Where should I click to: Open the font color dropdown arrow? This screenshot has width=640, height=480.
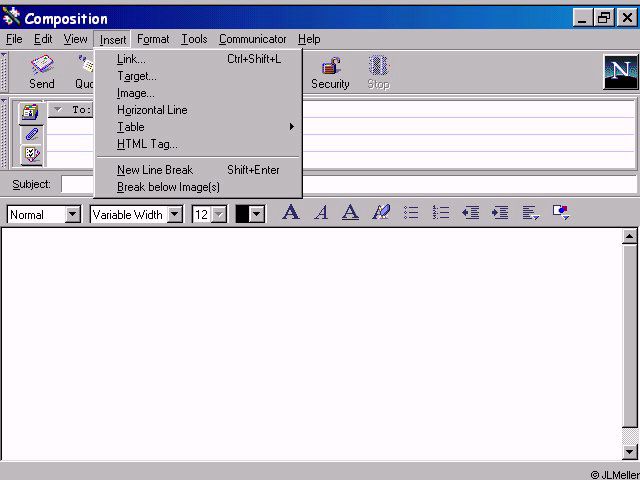click(257, 214)
